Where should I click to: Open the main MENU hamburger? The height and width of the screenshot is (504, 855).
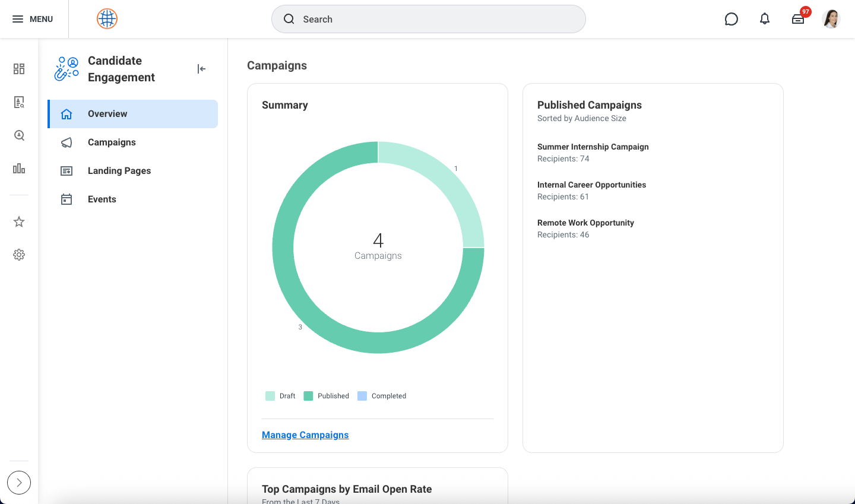tap(33, 19)
